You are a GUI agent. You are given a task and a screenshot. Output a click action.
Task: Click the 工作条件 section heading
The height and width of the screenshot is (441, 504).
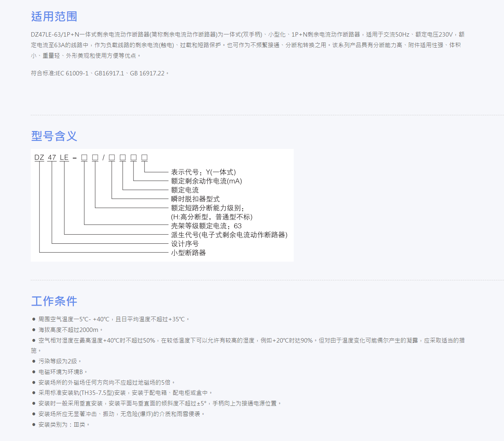coord(54,301)
